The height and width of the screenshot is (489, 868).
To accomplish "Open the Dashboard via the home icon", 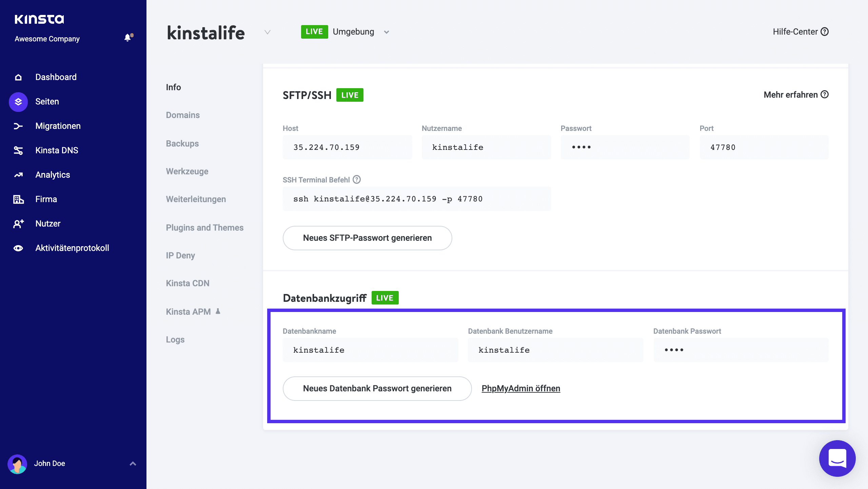I will (x=18, y=77).
